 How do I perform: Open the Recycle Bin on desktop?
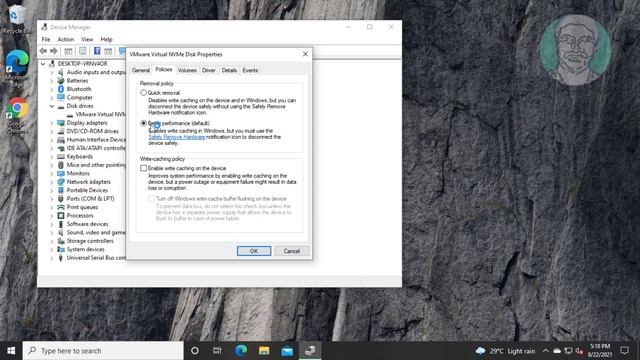pos(16,18)
